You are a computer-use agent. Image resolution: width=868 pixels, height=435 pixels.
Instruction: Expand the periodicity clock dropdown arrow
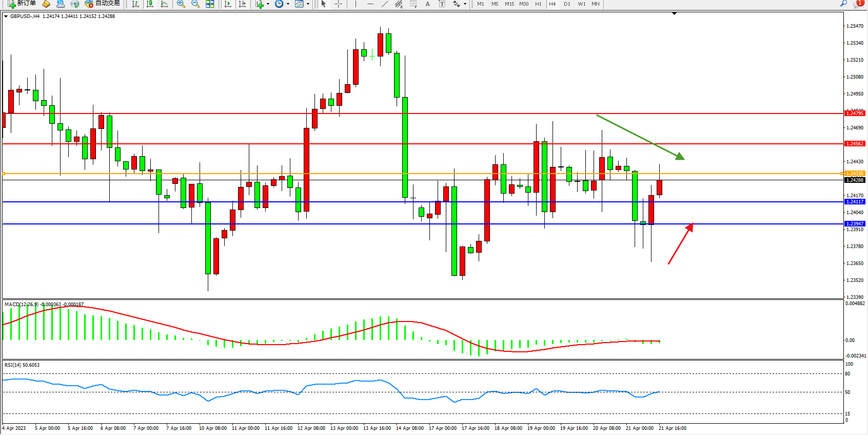(288, 4)
